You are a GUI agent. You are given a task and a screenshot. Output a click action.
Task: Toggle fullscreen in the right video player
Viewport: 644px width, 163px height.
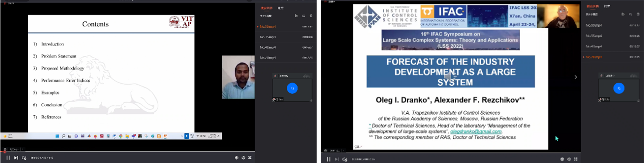576,159
